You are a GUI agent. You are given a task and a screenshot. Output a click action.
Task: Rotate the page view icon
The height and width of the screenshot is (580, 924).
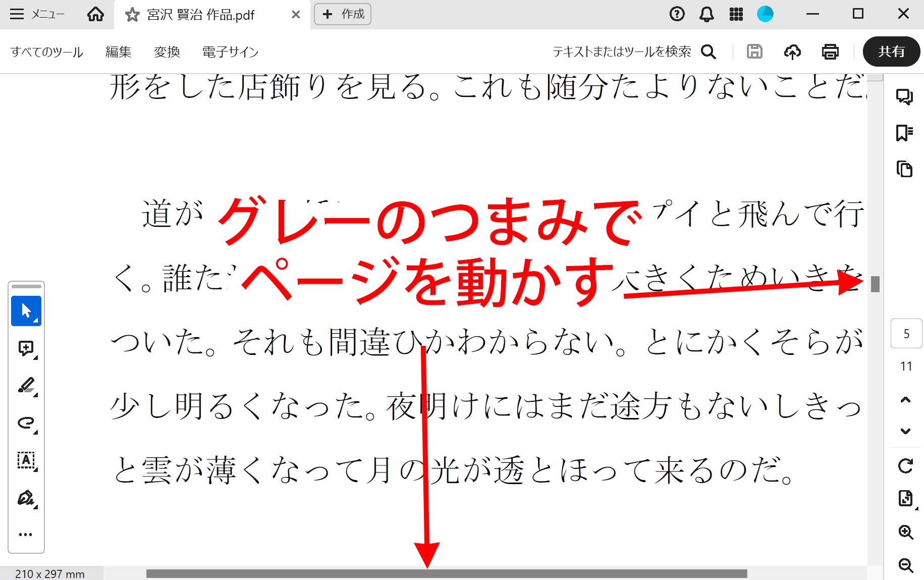click(x=906, y=466)
